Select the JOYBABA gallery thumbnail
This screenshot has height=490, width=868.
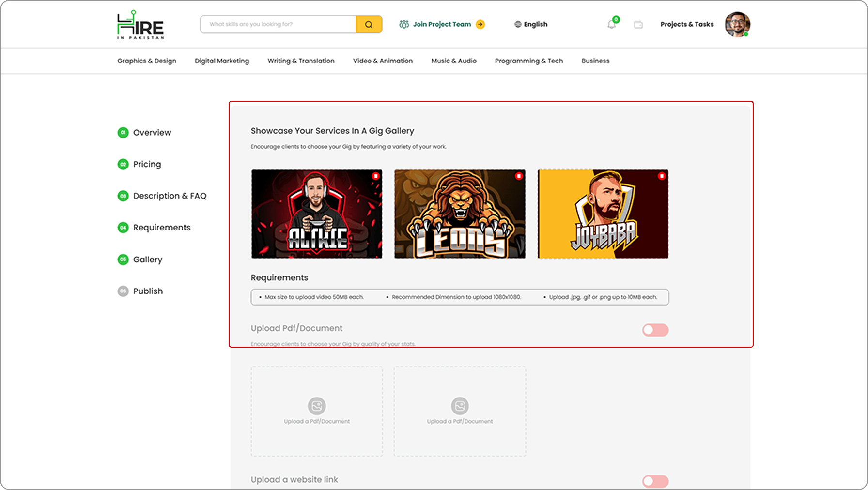tap(603, 214)
